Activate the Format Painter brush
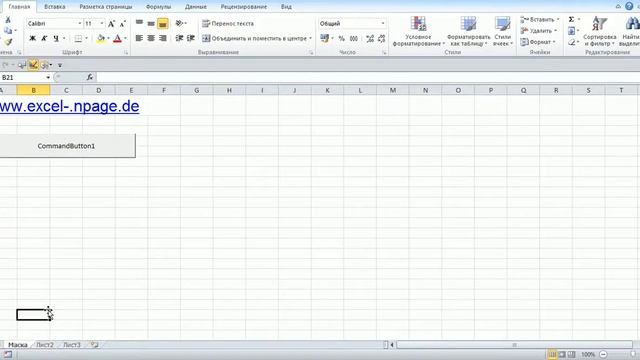The height and width of the screenshot is (360, 640). (8, 42)
